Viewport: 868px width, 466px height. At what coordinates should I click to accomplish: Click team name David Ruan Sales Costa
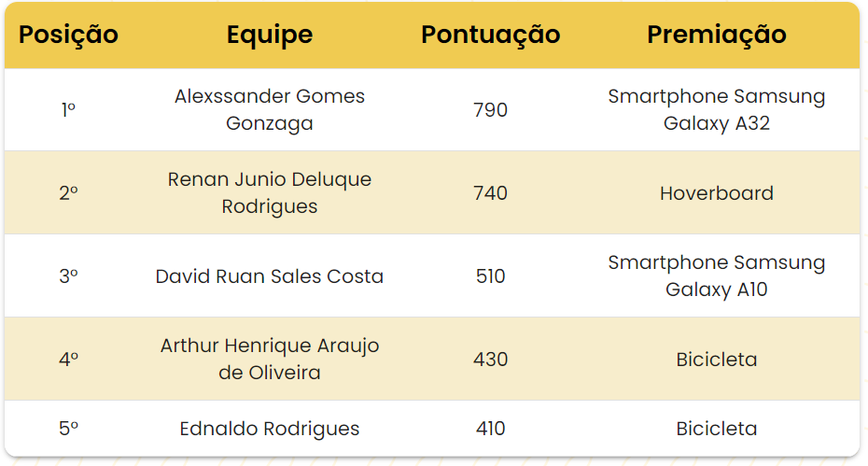click(270, 276)
